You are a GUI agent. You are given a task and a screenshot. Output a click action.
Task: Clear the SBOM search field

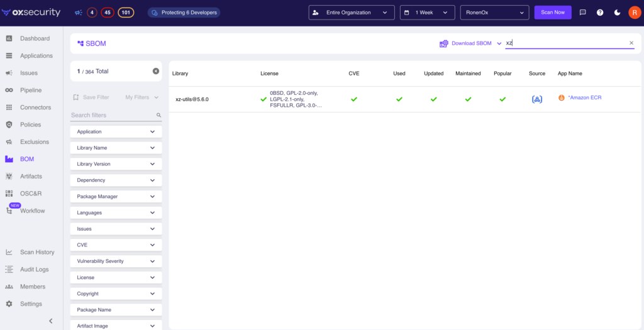pos(631,43)
